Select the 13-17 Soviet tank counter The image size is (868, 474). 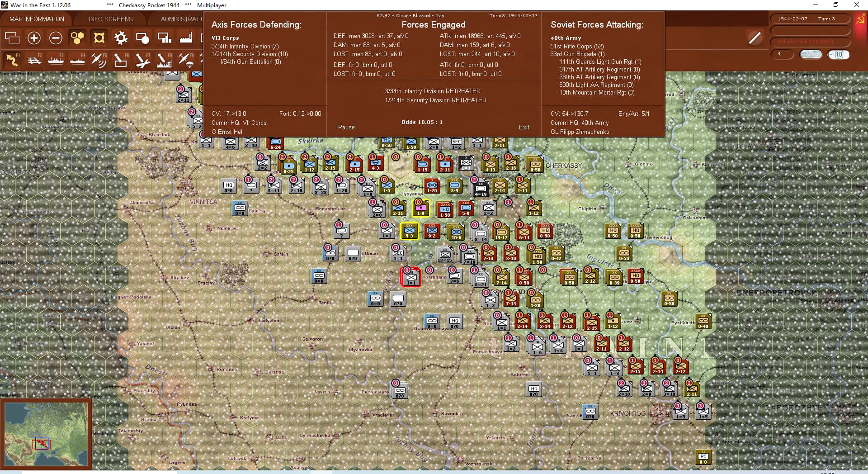500,232
